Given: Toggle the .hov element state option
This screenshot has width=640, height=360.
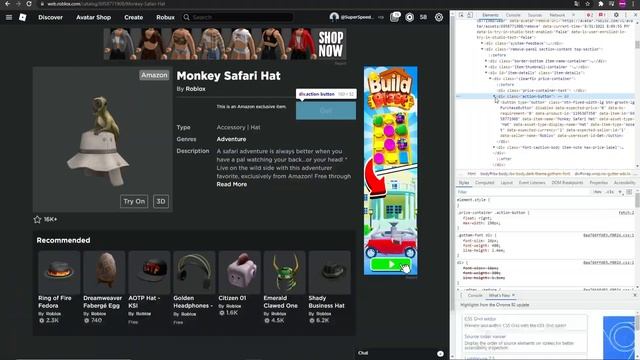Looking at the screenshot, I should click(598, 192).
